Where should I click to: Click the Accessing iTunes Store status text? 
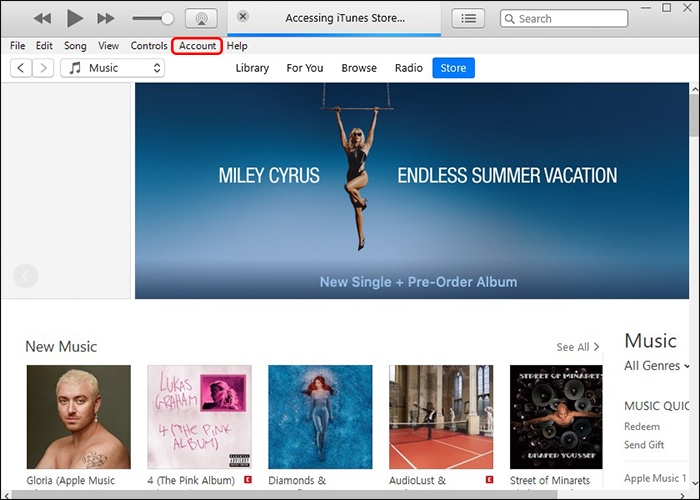(x=345, y=18)
